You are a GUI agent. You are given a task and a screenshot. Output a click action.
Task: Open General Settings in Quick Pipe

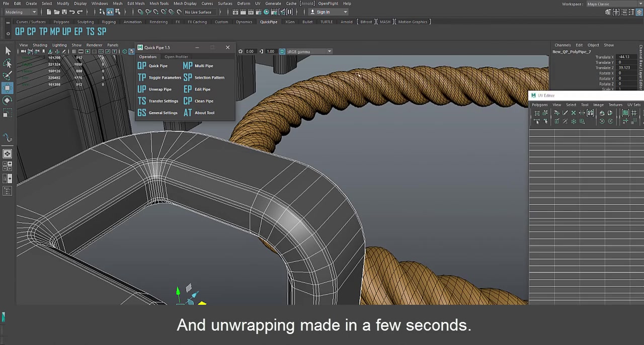(x=163, y=113)
